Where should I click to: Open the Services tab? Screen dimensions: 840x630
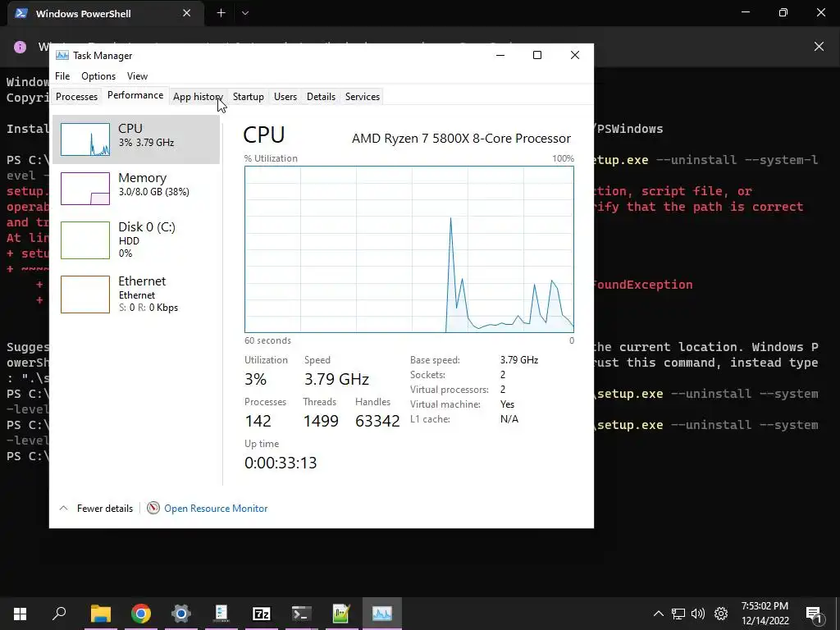(362, 97)
